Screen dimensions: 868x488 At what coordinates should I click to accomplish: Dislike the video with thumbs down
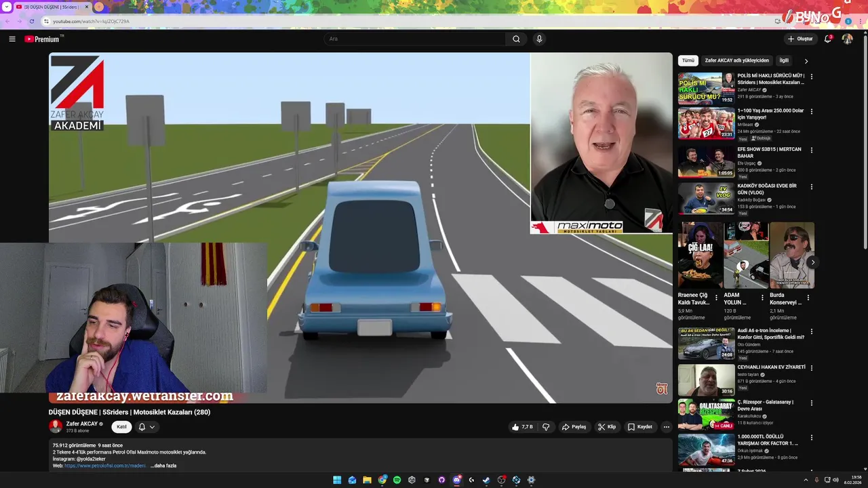click(546, 427)
